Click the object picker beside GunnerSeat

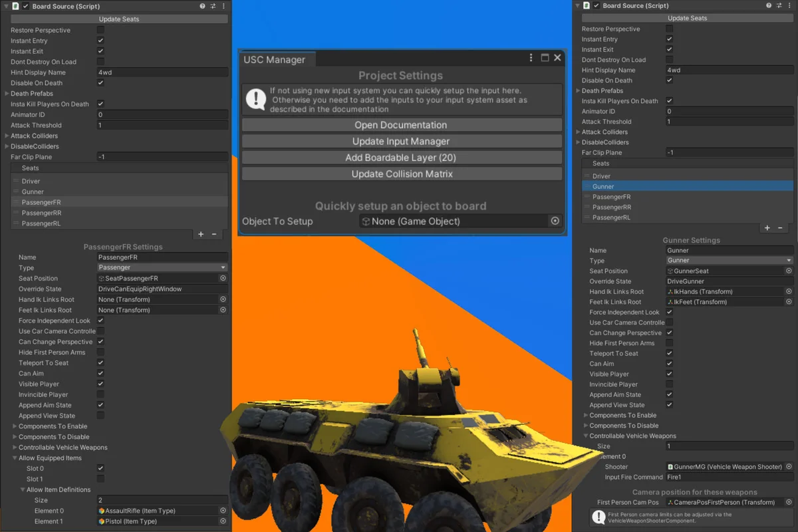click(x=789, y=271)
